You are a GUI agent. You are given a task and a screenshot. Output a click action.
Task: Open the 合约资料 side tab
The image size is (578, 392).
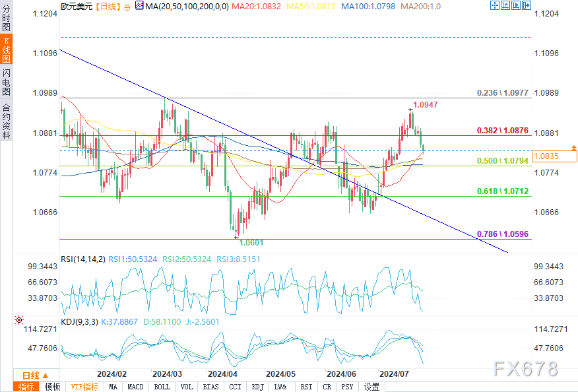tap(6, 121)
